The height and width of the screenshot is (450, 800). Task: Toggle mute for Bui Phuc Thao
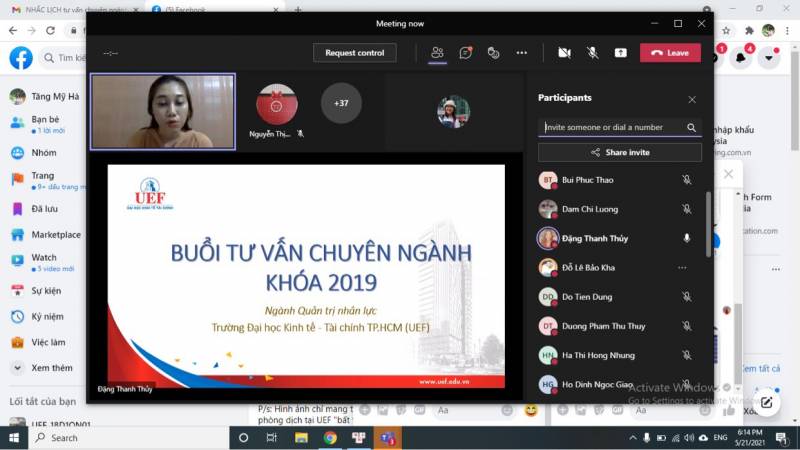[x=686, y=180]
